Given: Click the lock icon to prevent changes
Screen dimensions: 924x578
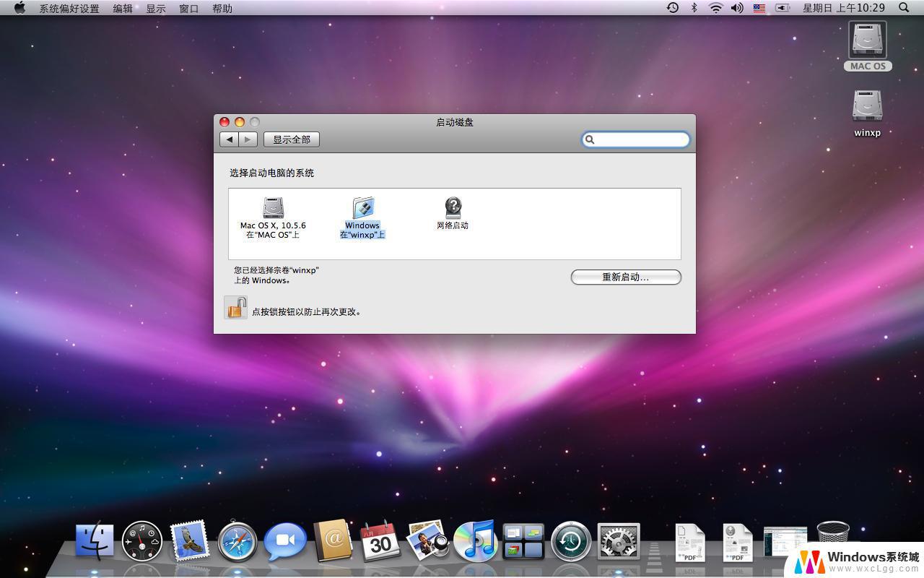Looking at the screenshot, I should tap(235, 308).
